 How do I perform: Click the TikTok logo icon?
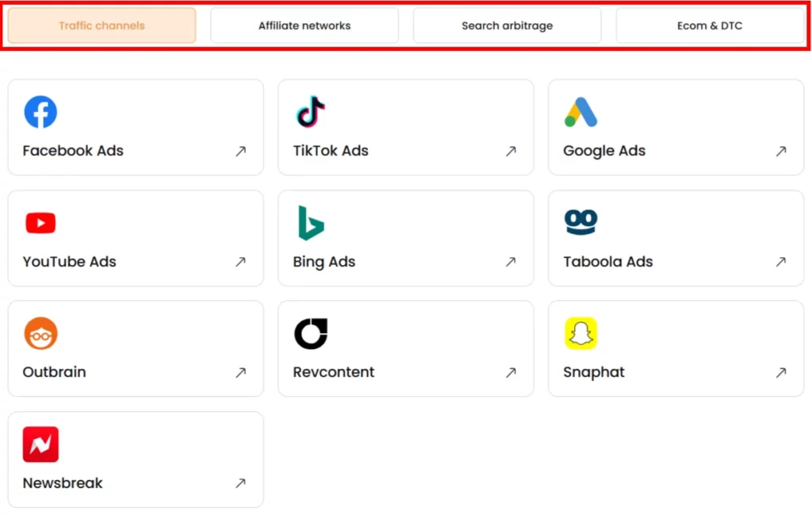pos(309,111)
